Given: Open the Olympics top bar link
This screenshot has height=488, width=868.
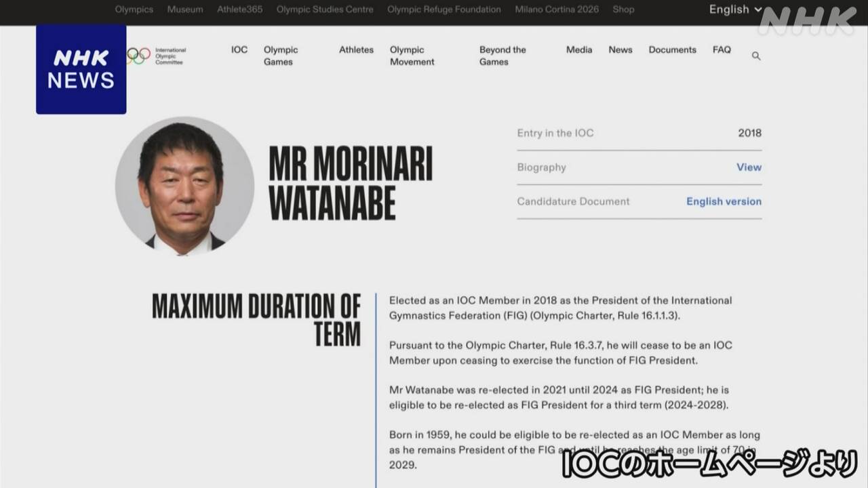Looking at the screenshot, I should [134, 9].
